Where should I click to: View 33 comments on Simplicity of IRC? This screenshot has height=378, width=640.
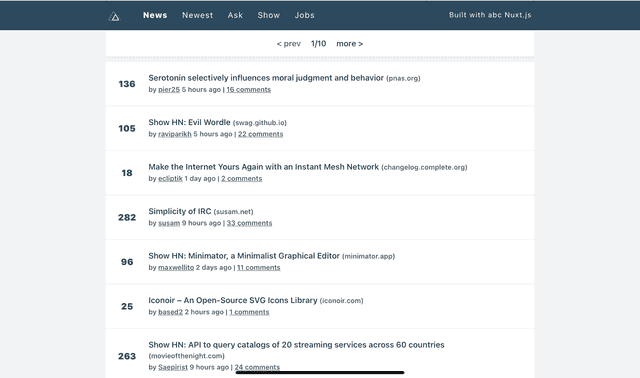[249, 223]
